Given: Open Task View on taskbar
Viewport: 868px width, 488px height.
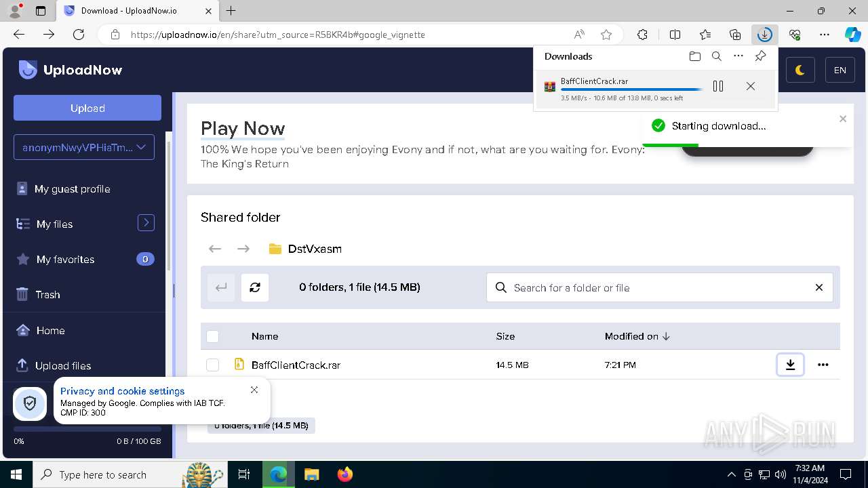Looking at the screenshot, I should (244, 474).
